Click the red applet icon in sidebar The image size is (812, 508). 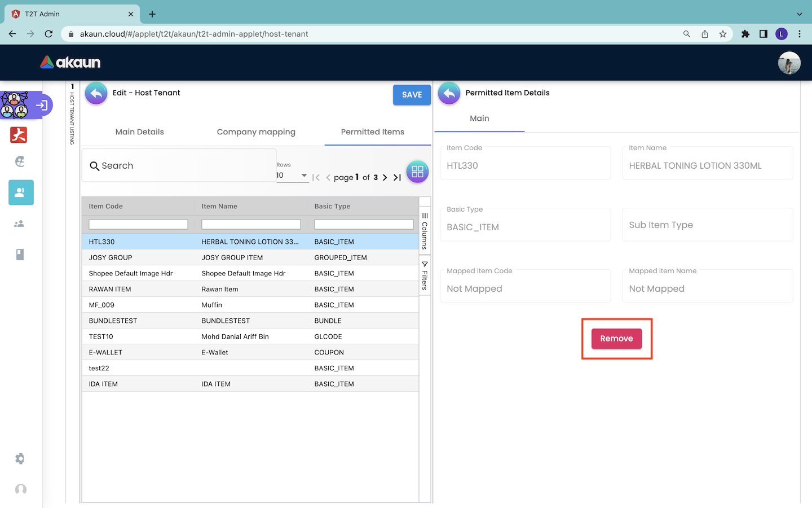(19, 135)
